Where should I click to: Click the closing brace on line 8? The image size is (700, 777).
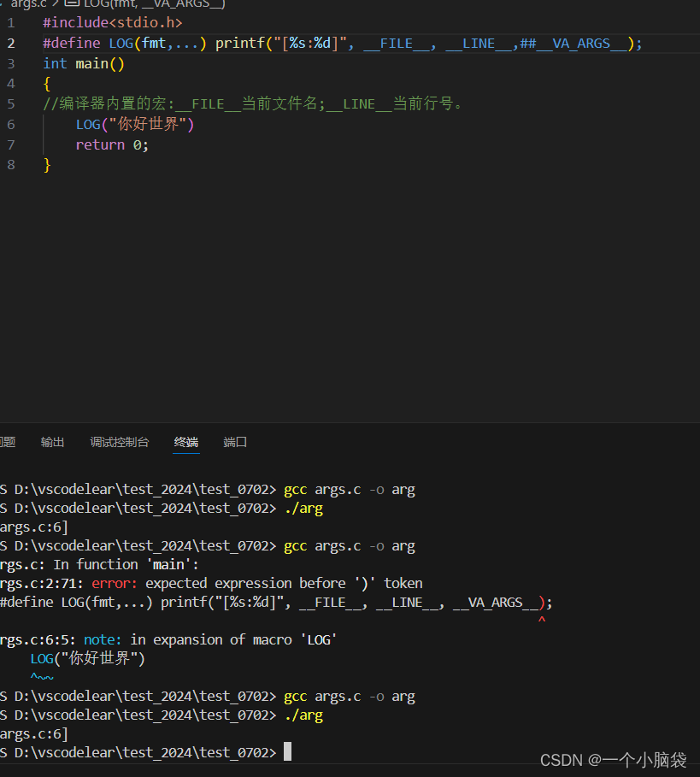[x=47, y=164]
